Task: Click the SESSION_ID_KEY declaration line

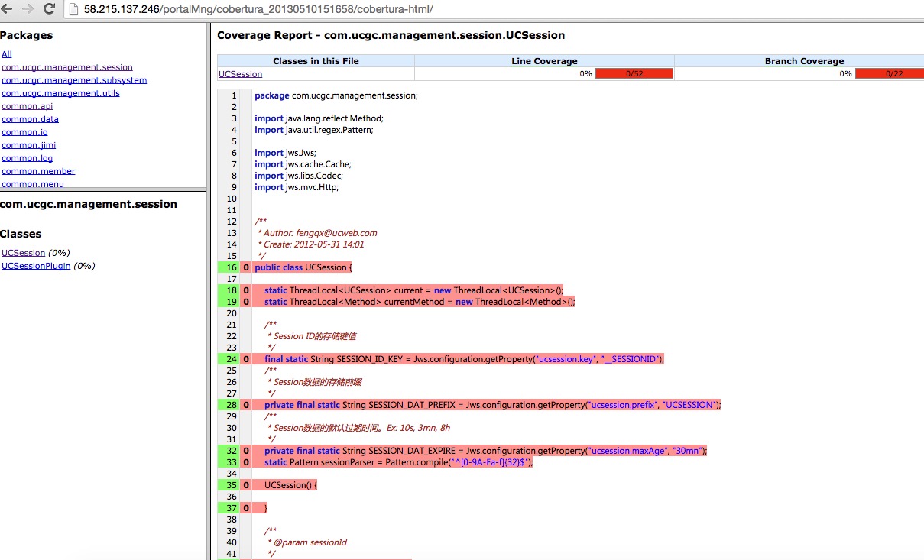Action: click(465, 359)
